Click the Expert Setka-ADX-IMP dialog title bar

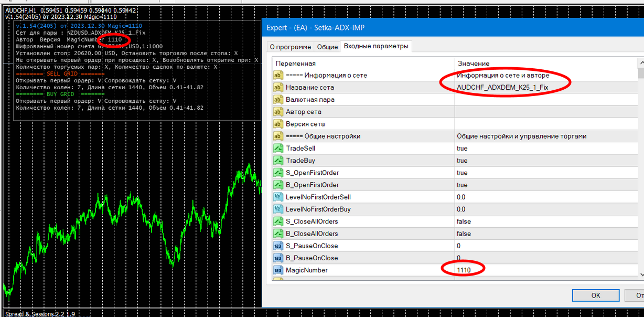(453, 27)
